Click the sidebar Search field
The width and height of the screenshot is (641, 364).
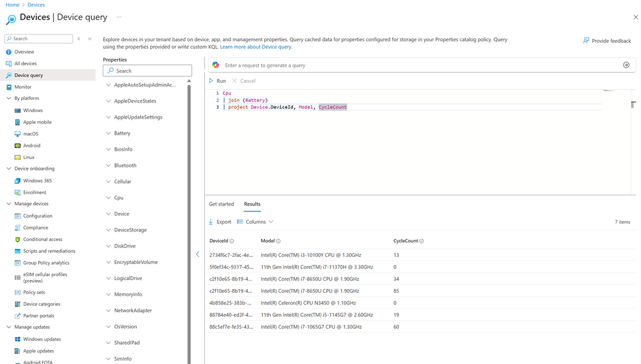(x=38, y=38)
